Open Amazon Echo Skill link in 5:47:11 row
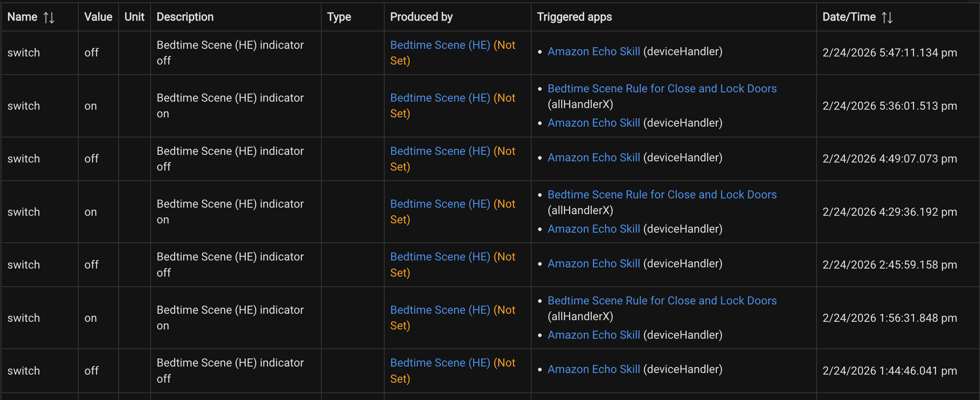The height and width of the screenshot is (400, 980). tap(593, 52)
